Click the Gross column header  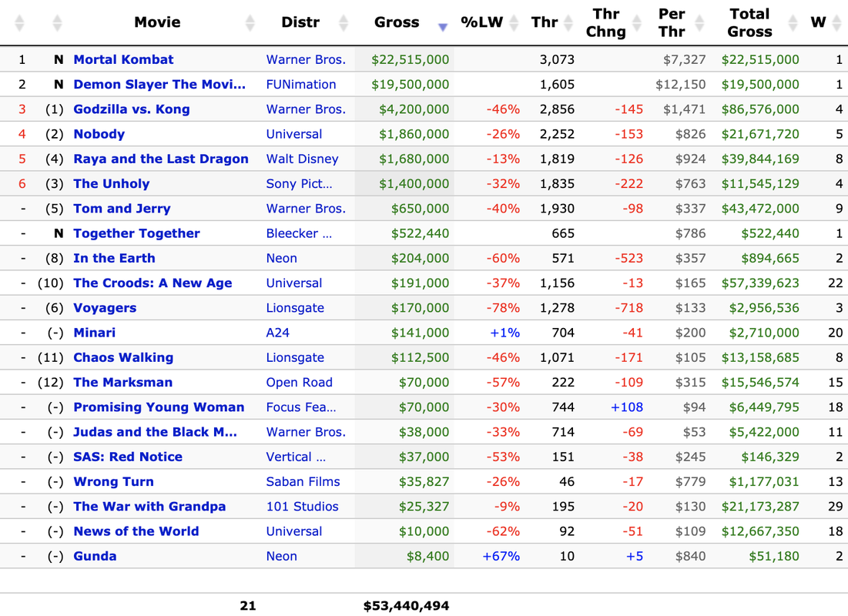pyautogui.click(x=397, y=22)
